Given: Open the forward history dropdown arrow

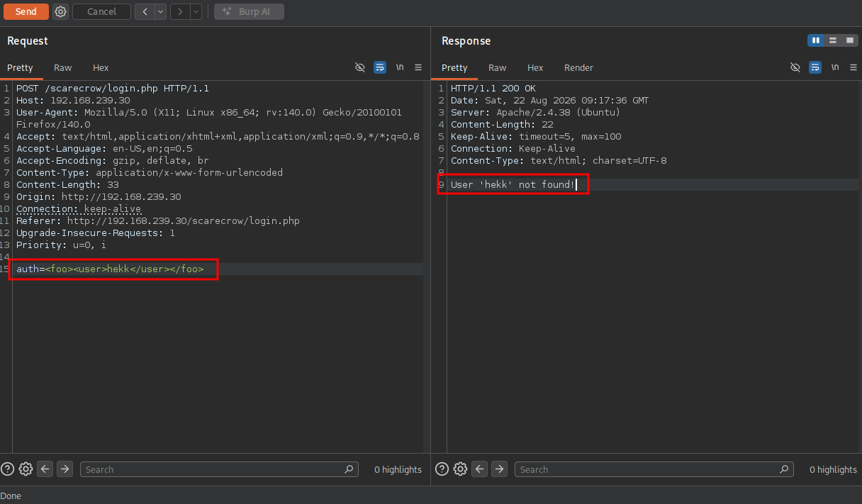Looking at the screenshot, I should pos(196,11).
